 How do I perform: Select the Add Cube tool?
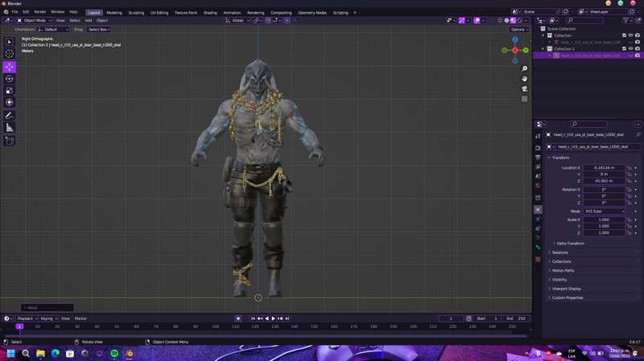pyautogui.click(x=10, y=142)
